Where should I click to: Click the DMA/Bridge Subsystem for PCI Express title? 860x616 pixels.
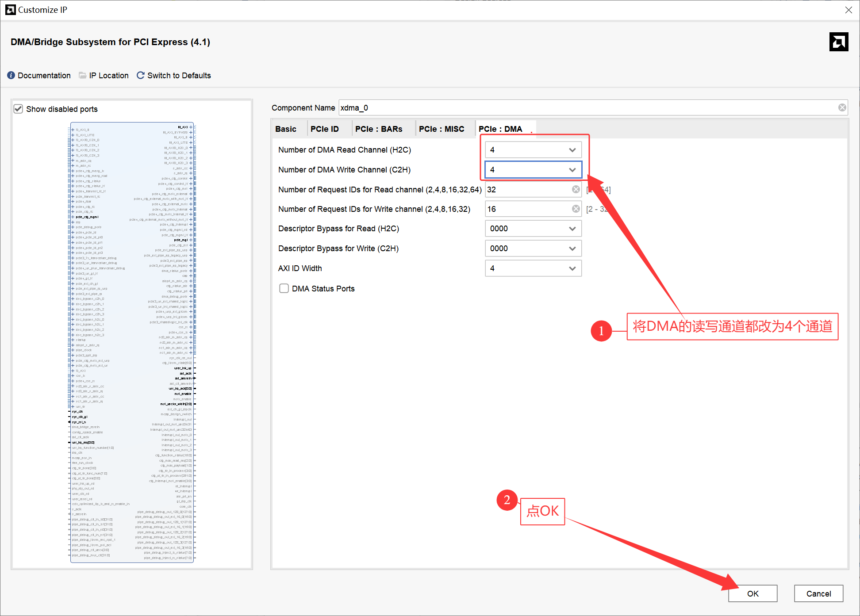click(x=110, y=42)
